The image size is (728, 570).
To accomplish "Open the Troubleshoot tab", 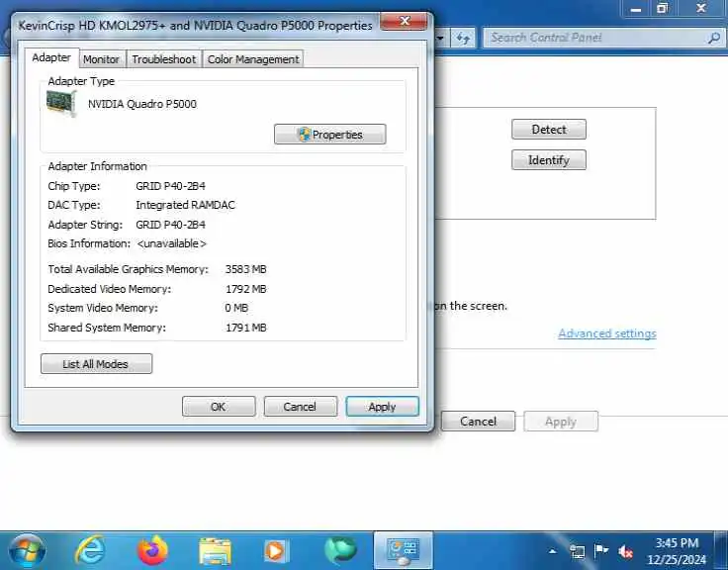I will coord(164,59).
